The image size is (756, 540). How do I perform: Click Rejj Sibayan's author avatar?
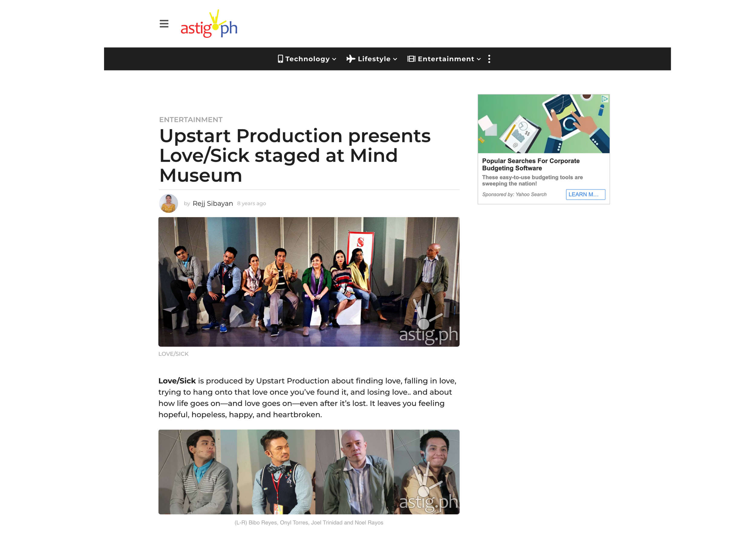(x=168, y=203)
